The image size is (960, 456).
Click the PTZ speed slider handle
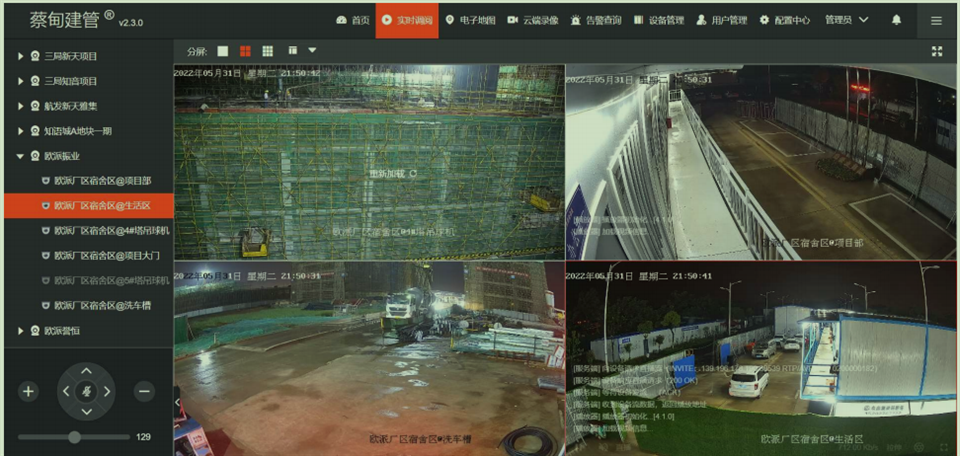click(74, 437)
